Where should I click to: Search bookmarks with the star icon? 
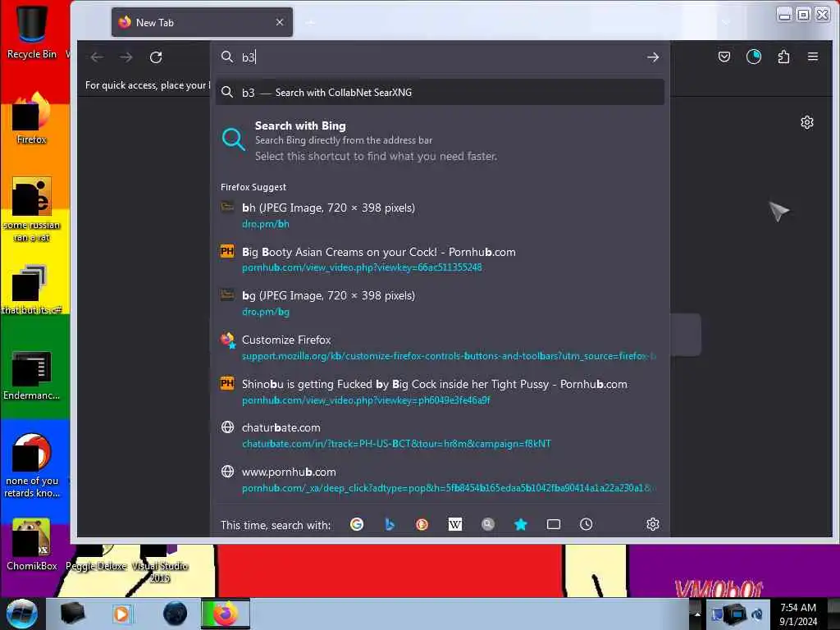click(x=520, y=524)
